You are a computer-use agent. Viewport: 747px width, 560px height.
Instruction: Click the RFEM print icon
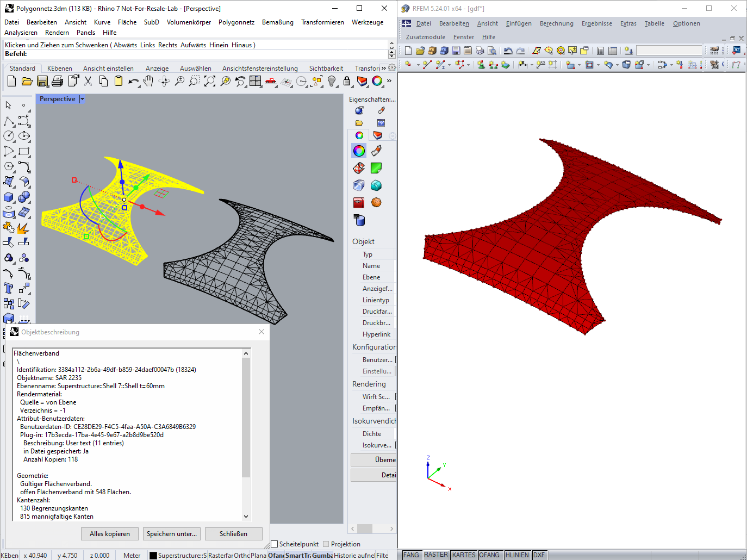[x=480, y=51]
